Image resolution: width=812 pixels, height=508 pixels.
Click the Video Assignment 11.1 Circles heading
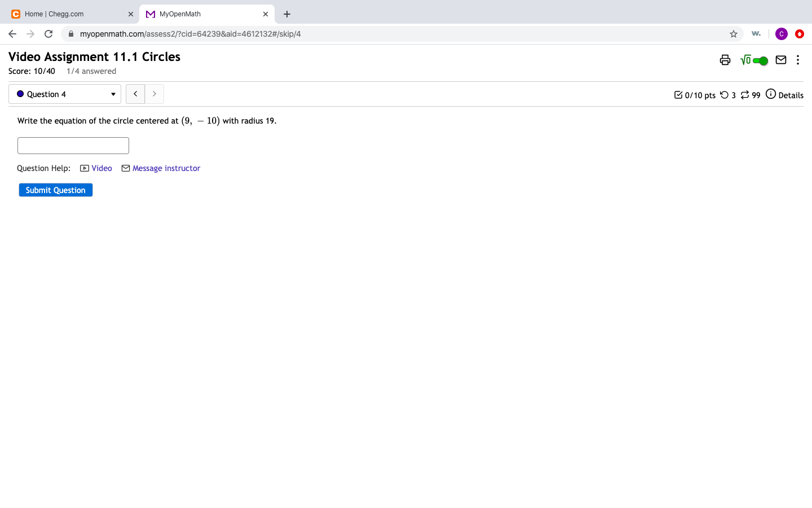pos(94,57)
